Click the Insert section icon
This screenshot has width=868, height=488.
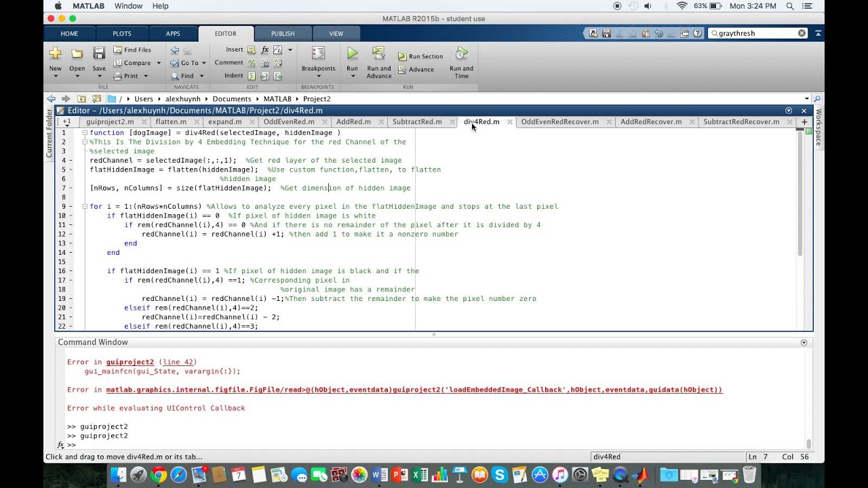pos(252,50)
